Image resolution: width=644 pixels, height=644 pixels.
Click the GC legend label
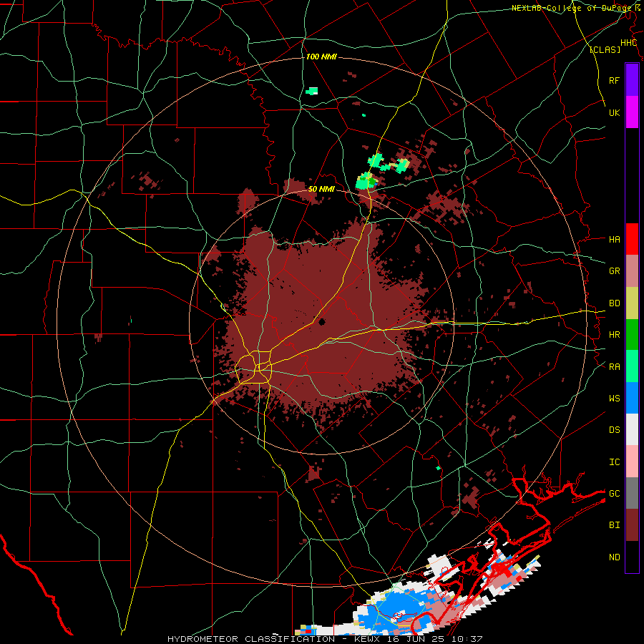coord(614,493)
